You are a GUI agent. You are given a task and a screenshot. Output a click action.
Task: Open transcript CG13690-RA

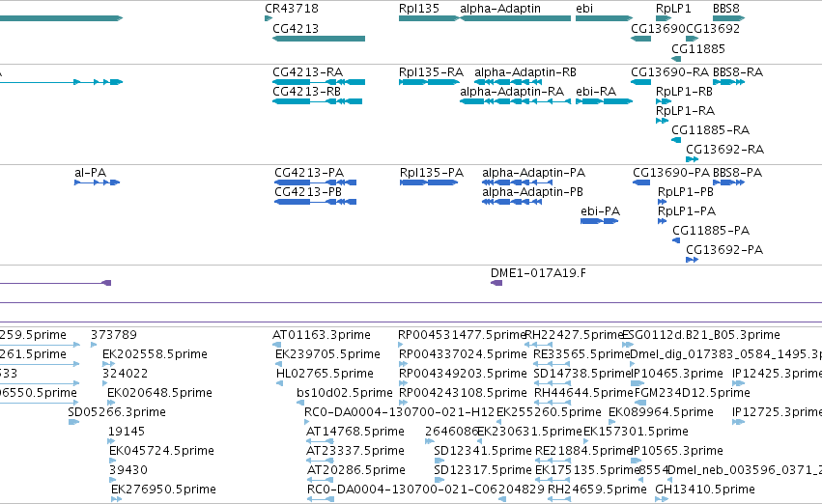(x=670, y=71)
